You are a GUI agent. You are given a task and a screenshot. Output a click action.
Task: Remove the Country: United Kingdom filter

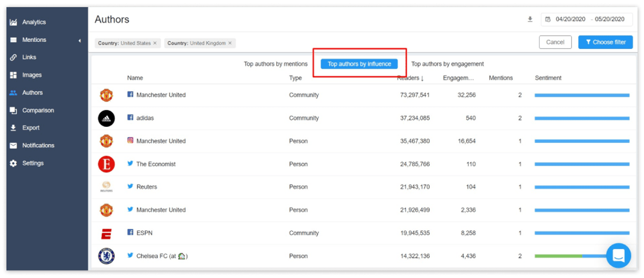pyautogui.click(x=230, y=43)
